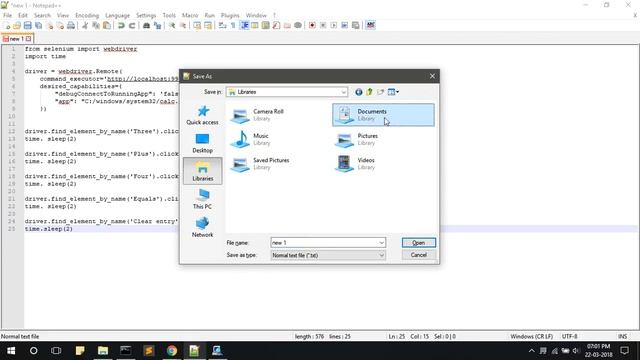Screen dimensions: 640x360
Task: Open the Edit menu
Action: tap(23, 15)
